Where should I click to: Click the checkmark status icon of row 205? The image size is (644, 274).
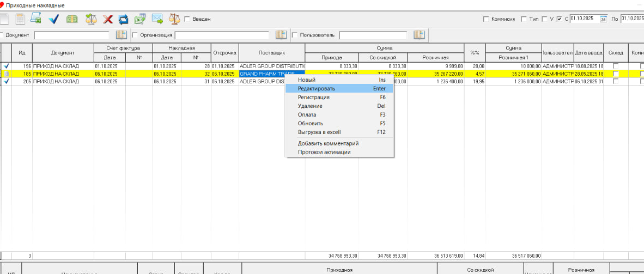coord(6,81)
